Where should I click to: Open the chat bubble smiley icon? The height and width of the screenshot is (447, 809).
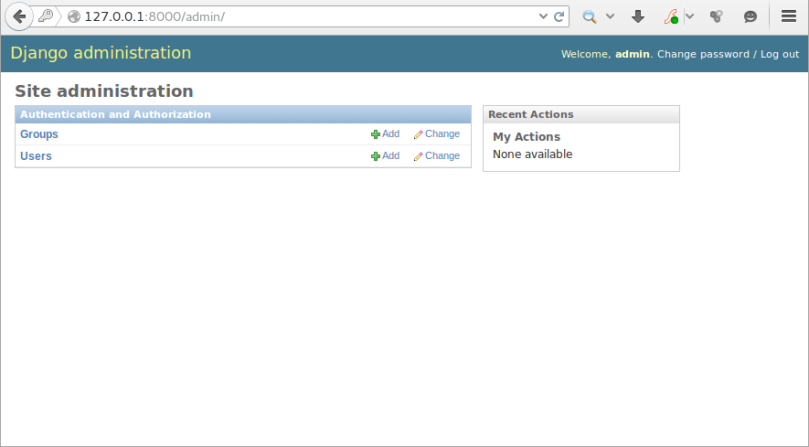pos(750,17)
